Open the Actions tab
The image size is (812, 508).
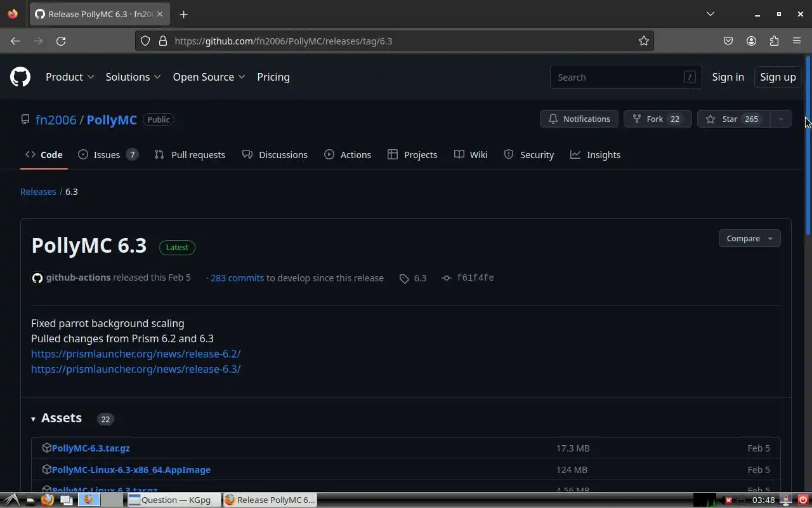coord(348,155)
